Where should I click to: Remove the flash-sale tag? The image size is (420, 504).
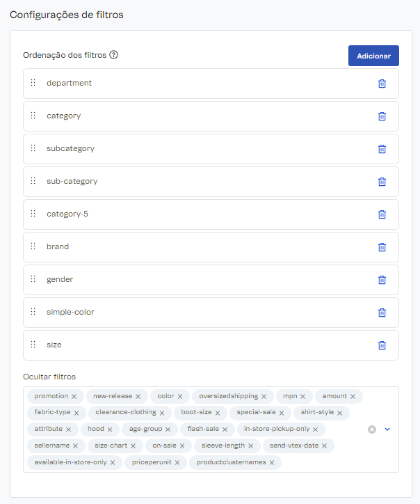pos(225,430)
